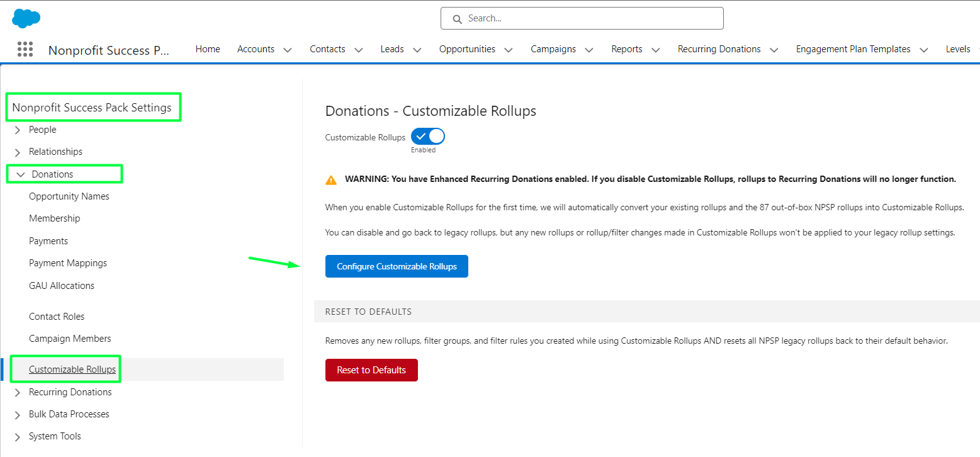Open the Recurring Donations navigation tab

[719, 49]
